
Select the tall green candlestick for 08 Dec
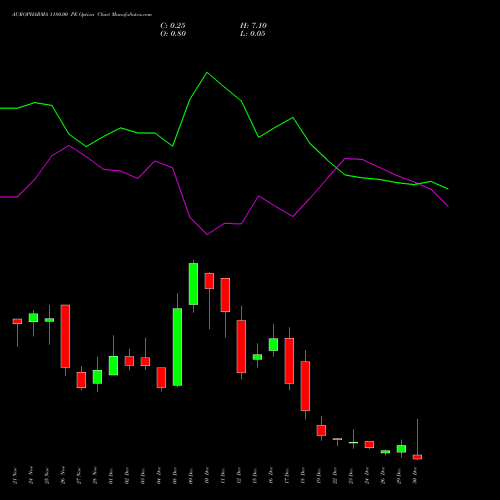pyautogui.click(x=177, y=347)
